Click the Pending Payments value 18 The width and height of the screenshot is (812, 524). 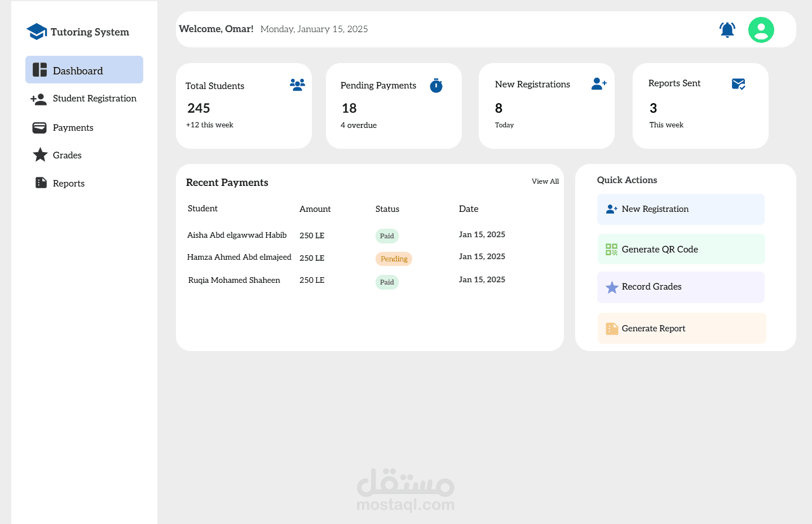pos(349,108)
